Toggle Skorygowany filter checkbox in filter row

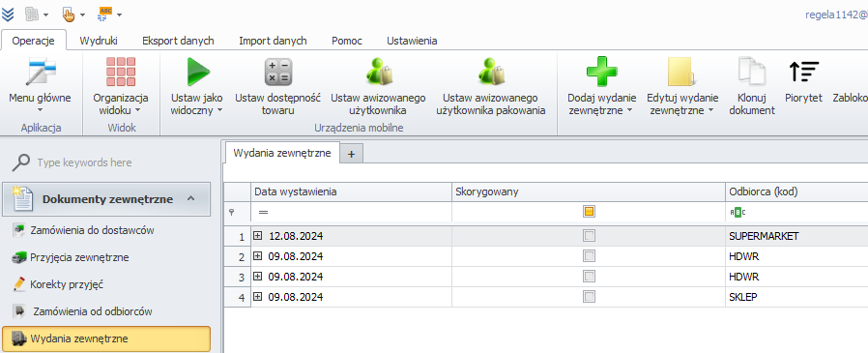pos(589,211)
